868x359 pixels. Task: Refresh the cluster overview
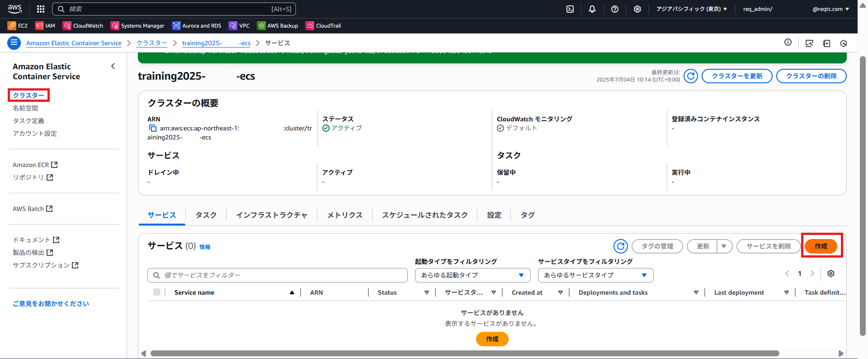point(691,76)
